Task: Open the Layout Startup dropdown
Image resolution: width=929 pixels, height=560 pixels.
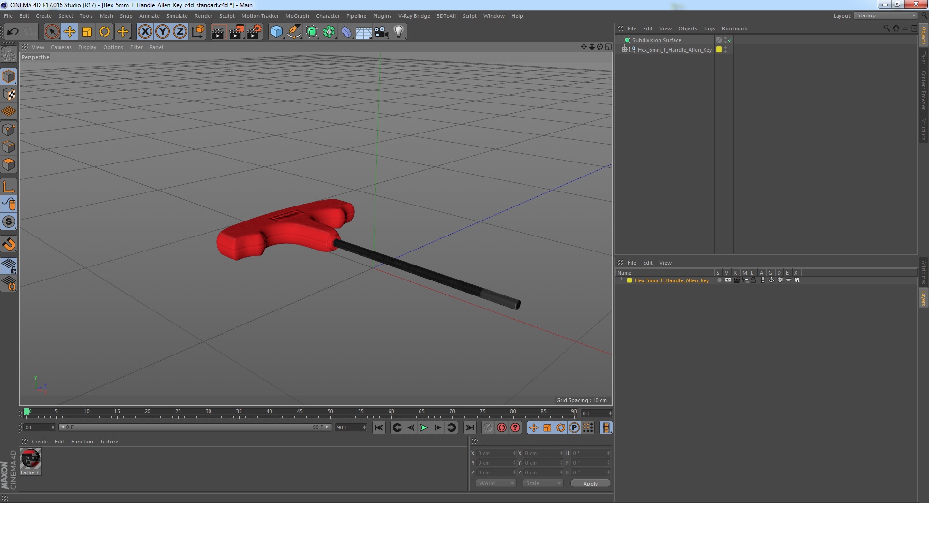Action: pos(886,16)
